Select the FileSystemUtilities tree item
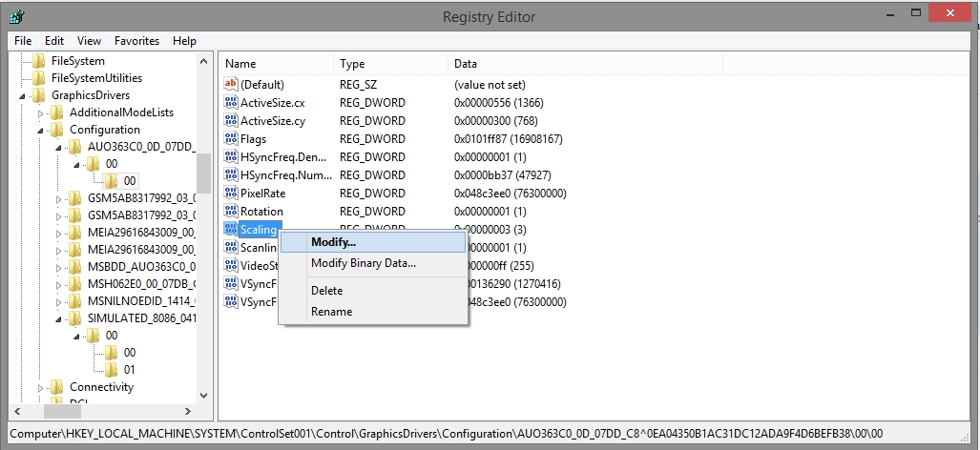This screenshot has width=980, height=450. coord(97,78)
